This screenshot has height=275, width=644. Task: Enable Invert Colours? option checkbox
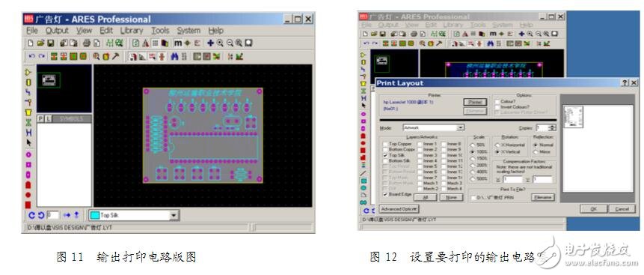497,107
